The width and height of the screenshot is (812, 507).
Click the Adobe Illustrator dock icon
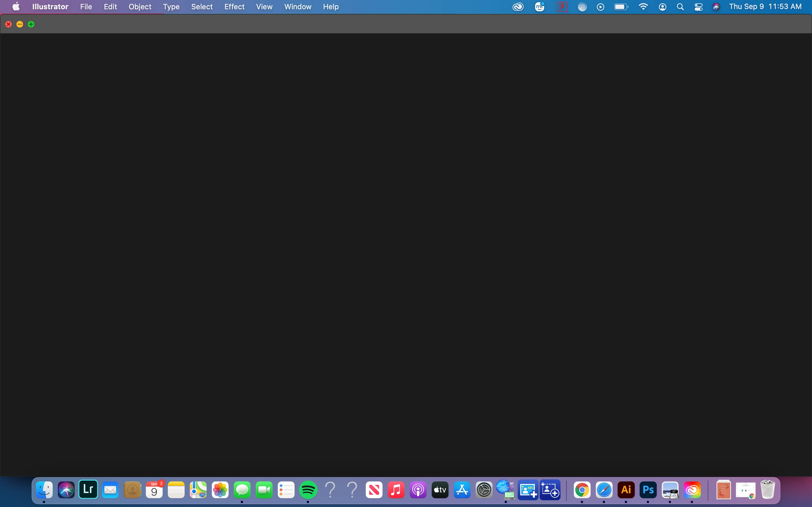(x=626, y=490)
